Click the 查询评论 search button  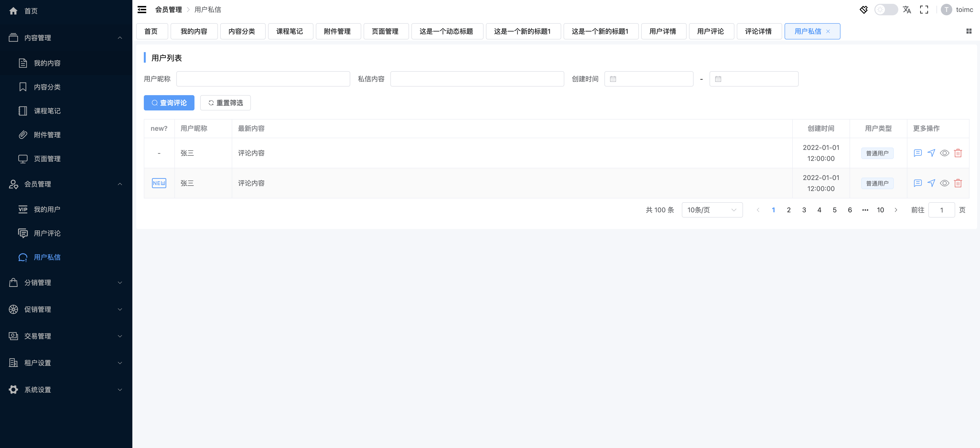[x=169, y=103]
